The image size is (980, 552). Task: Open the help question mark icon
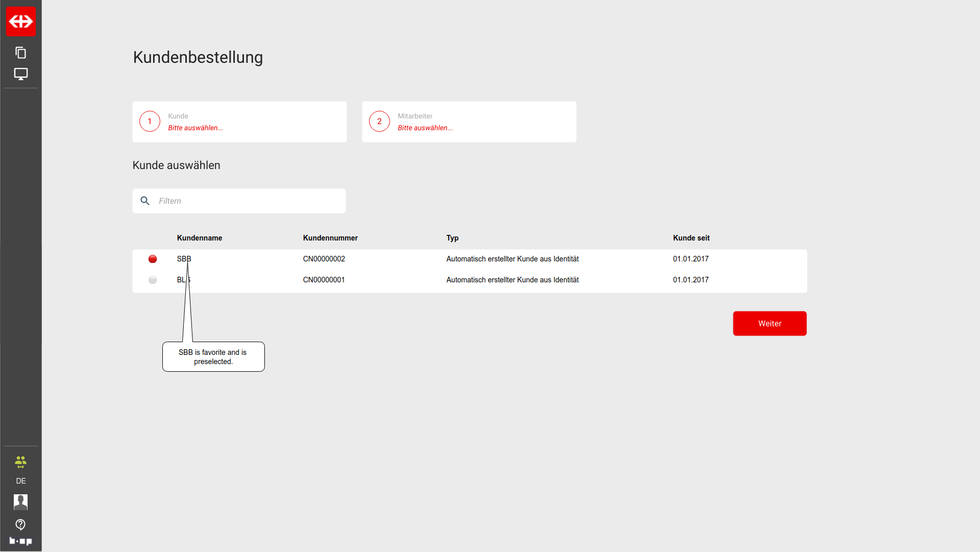point(21,524)
